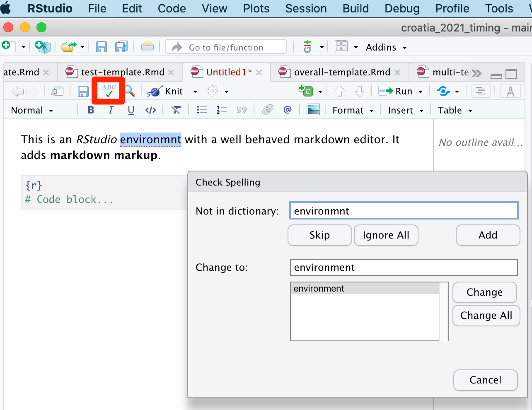Expand Knit options dropdown arrow
Screen dimensions: 532x410
click(x=195, y=92)
